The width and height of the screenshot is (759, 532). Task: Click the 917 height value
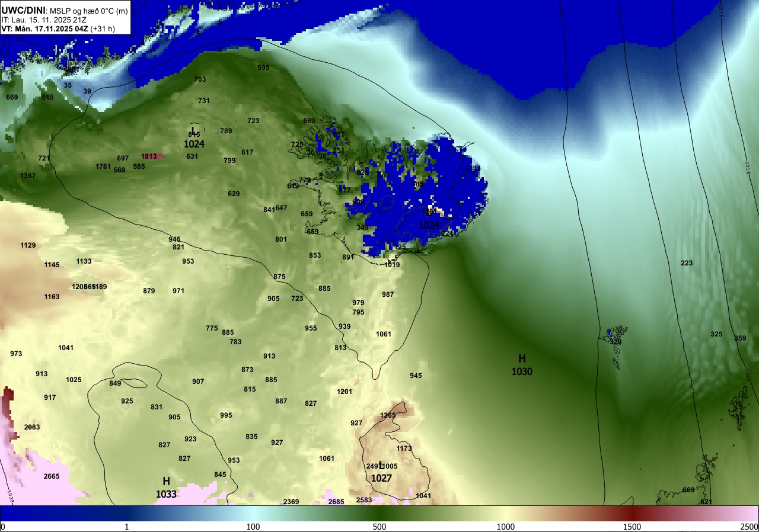(x=50, y=398)
